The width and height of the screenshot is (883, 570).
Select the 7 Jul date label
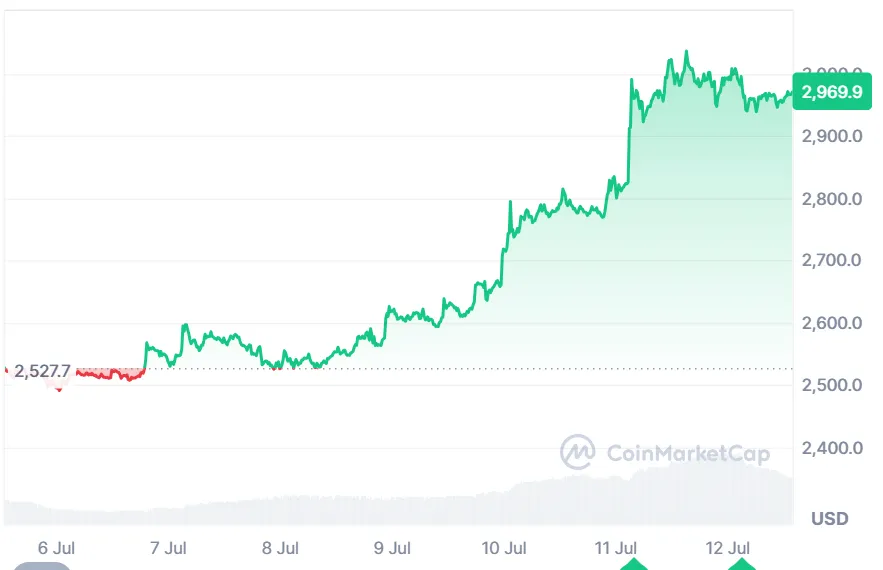[168, 548]
